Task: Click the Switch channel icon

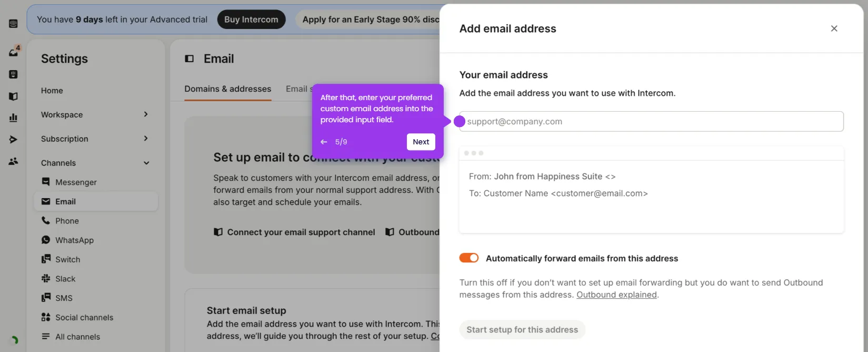Action: pyautogui.click(x=46, y=259)
